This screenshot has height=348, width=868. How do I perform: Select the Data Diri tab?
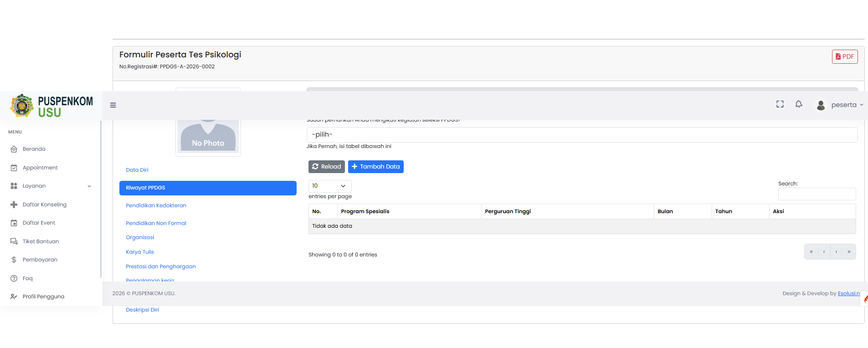137,170
